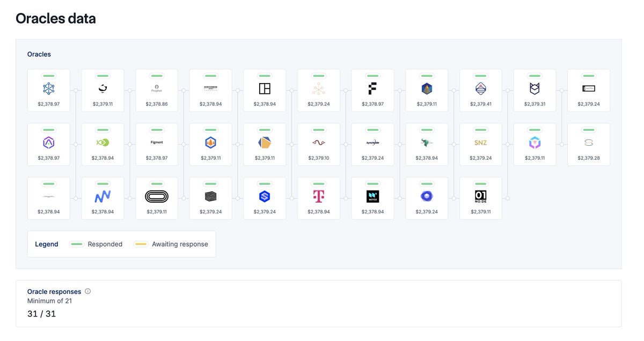Click the price $2,379.41
The image size is (644, 341).
point(480,104)
